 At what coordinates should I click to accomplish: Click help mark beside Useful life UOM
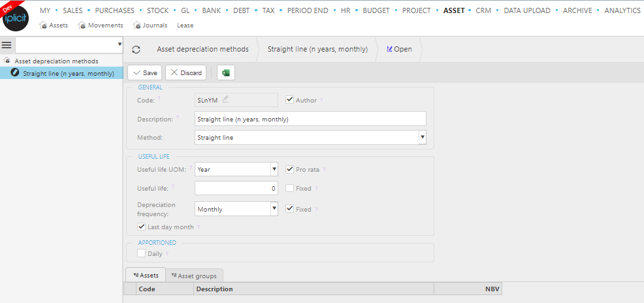190,168
